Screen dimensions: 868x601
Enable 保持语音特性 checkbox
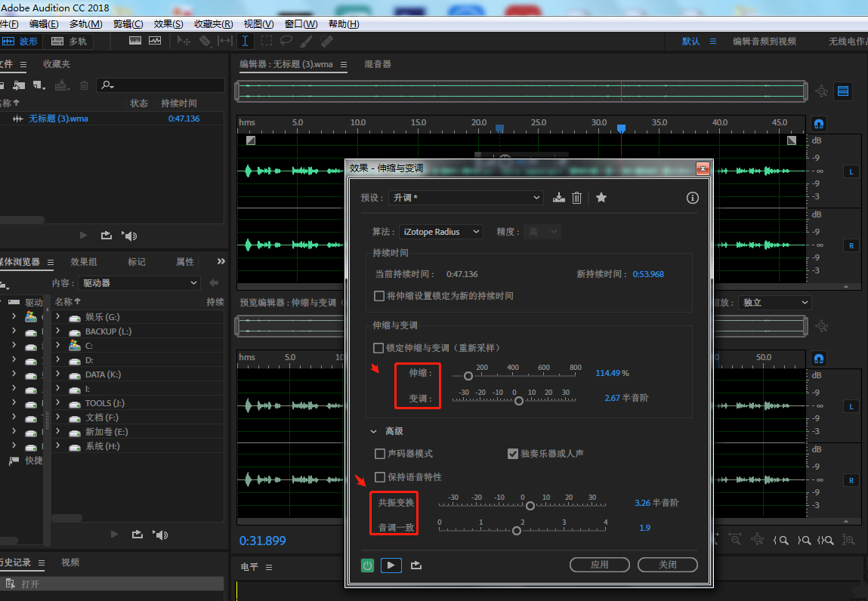[x=380, y=477]
